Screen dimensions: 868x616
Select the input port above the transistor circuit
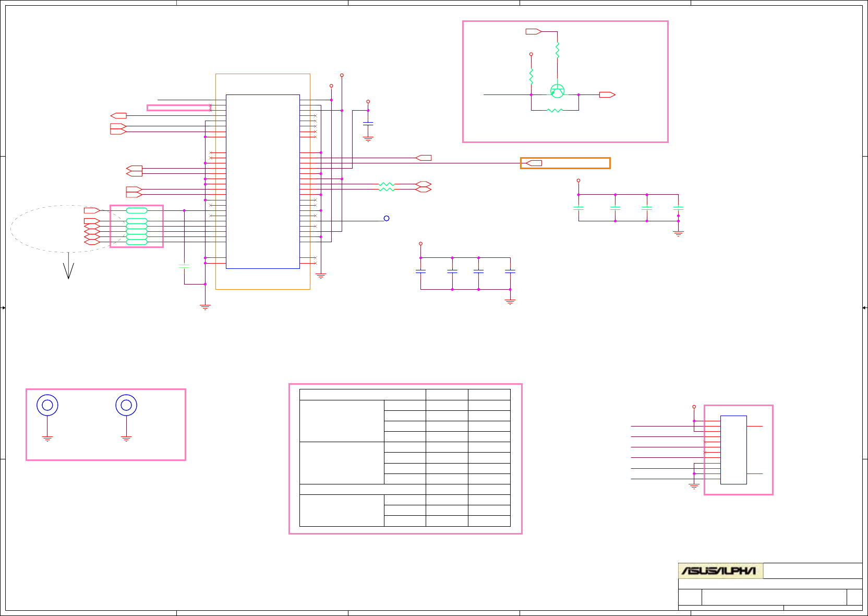click(533, 31)
